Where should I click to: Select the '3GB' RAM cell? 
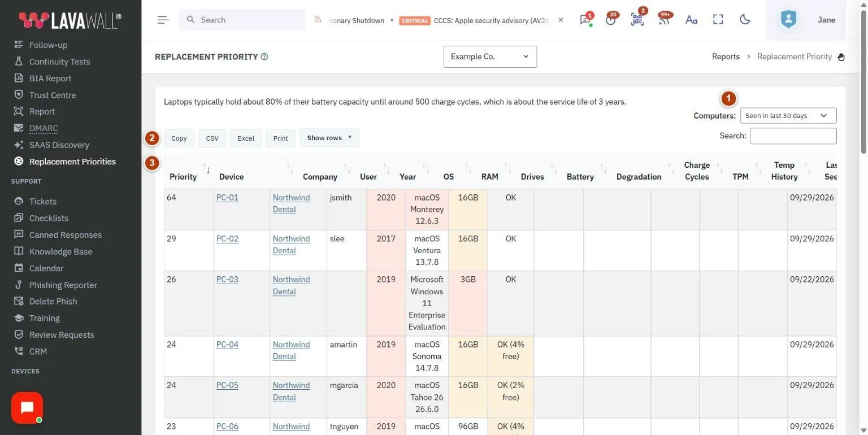pyautogui.click(x=468, y=303)
